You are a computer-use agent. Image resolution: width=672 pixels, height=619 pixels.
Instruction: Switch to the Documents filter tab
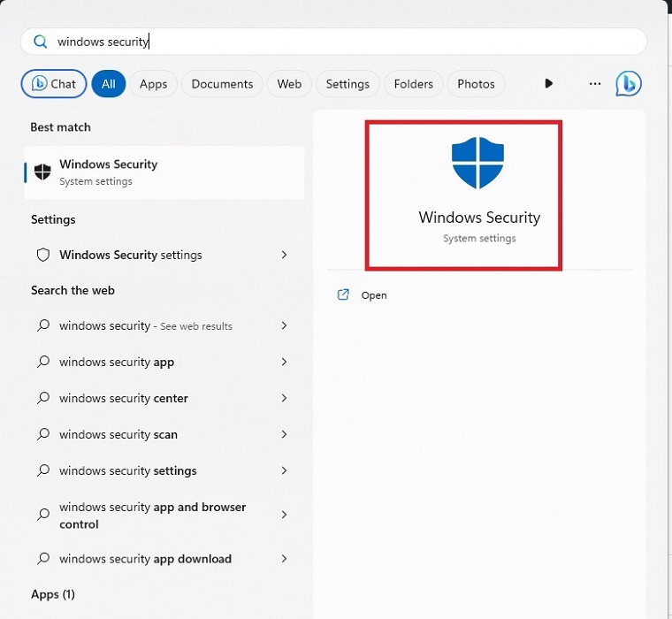pyautogui.click(x=222, y=84)
